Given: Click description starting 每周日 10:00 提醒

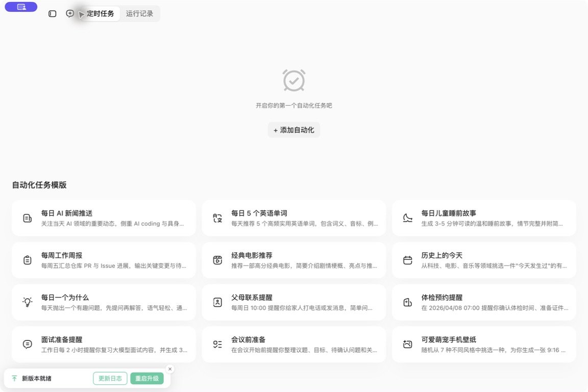Looking at the screenshot, I should [x=302, y=308].
